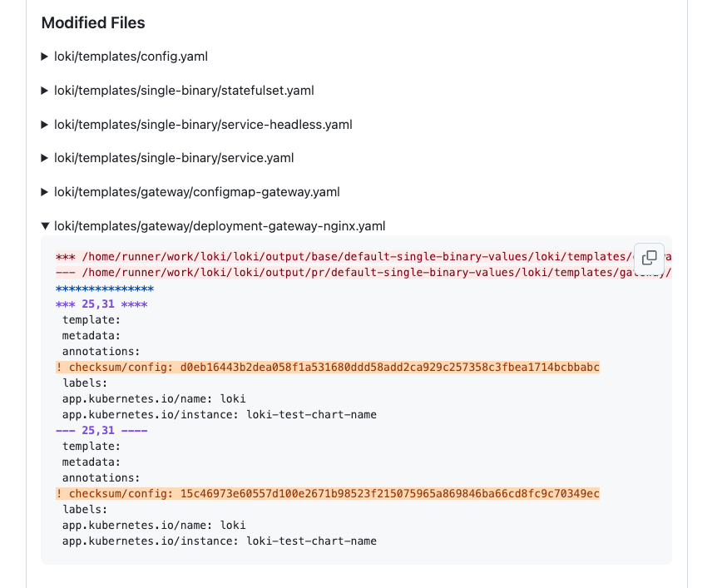This screenshot has width=722, height=588.
Task: Click the loki/templates/config.yaml file name
Action: (x=131, y=57)
